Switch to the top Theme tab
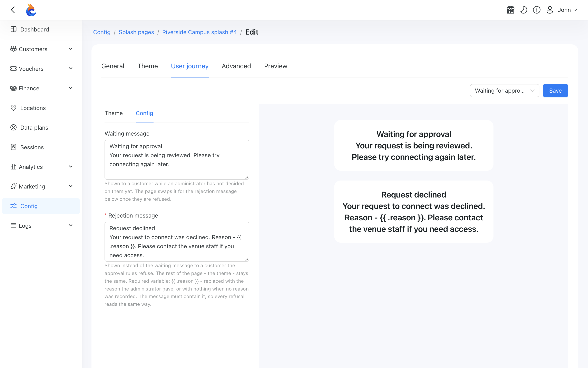This screenshot has height=368, width=588. pyautogui.click(x=147, y=66)
